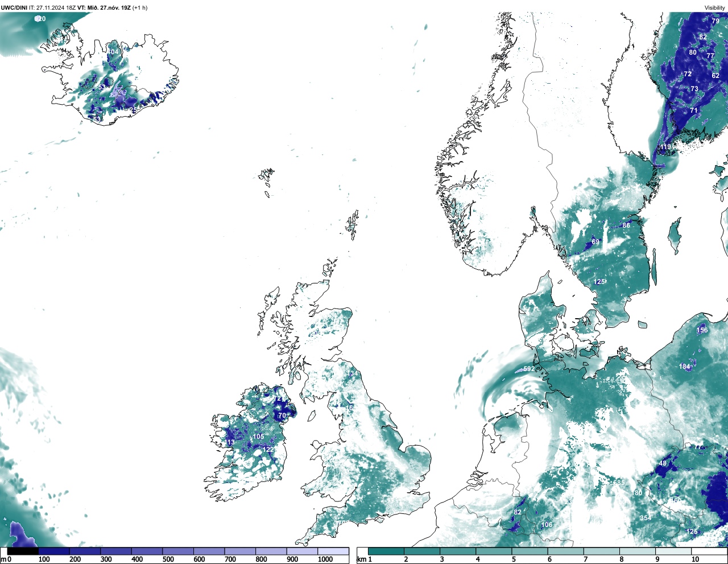Click the '71' visibility value in southern Finland
Screen dimensions: 728x564
pos(694,110)
